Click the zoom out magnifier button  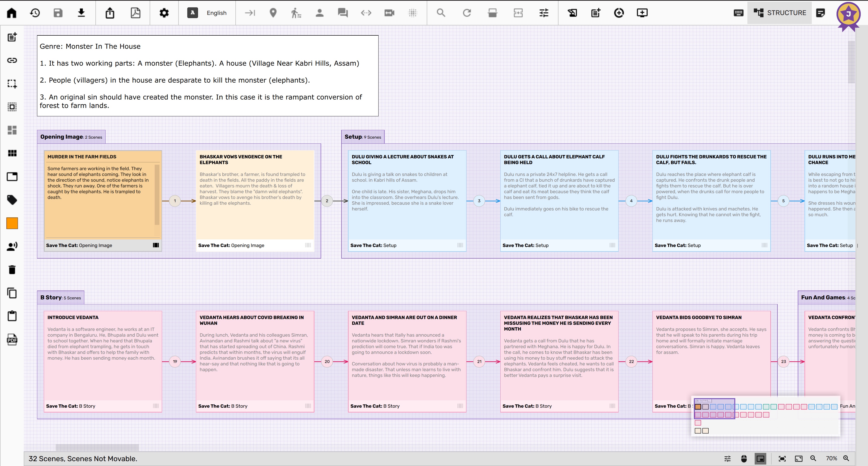point(814,458)
